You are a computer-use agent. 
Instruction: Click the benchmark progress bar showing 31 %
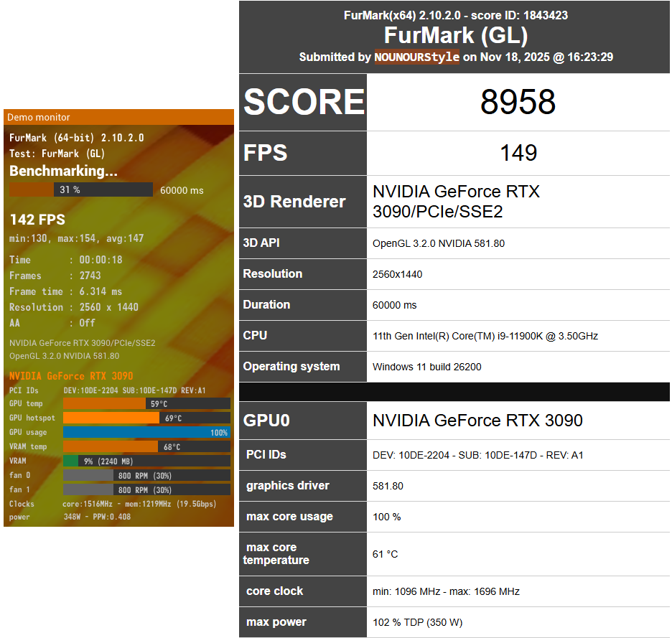click(x=80, y=189)
